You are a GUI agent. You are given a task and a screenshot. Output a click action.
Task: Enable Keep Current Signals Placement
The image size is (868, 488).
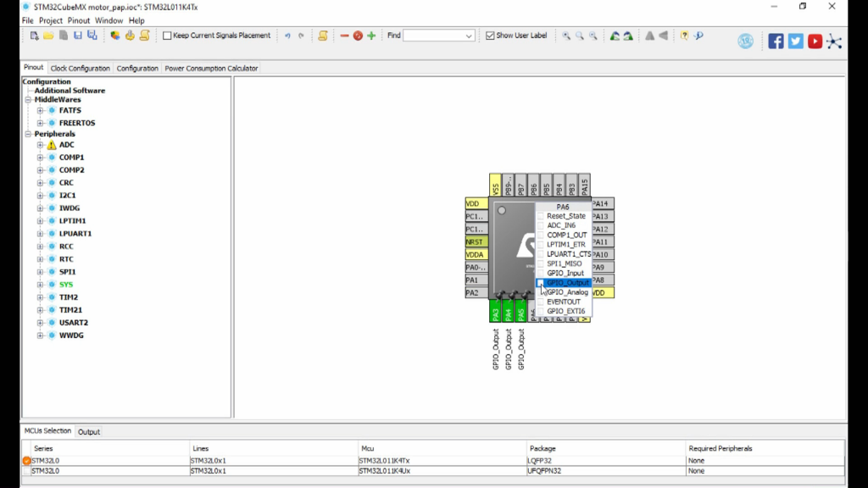click(167, 36)
